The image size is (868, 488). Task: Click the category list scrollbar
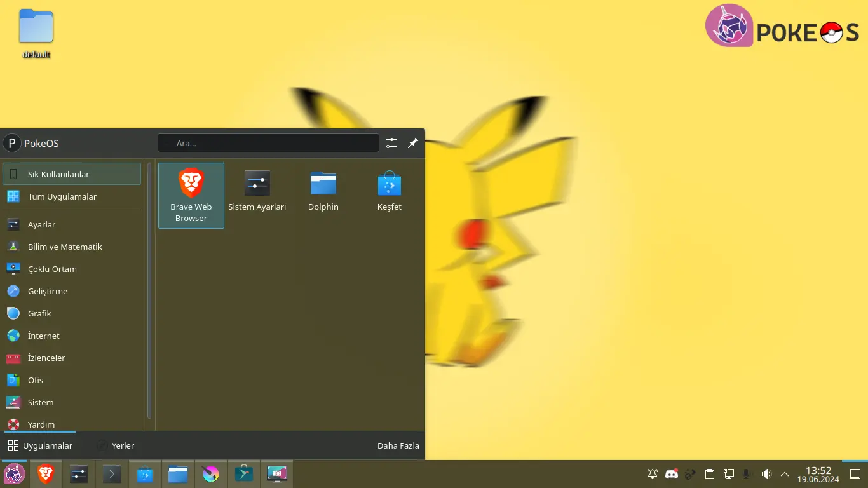[x=149, y=290]
